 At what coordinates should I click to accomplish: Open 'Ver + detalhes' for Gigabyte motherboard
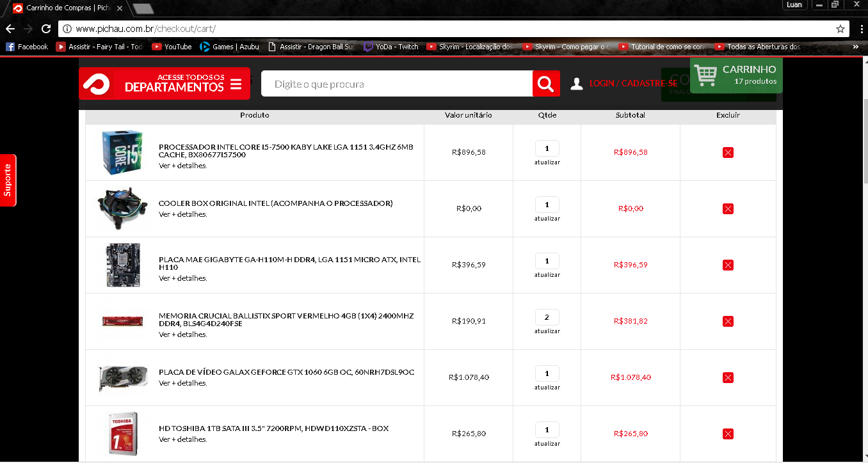[183, 278]
